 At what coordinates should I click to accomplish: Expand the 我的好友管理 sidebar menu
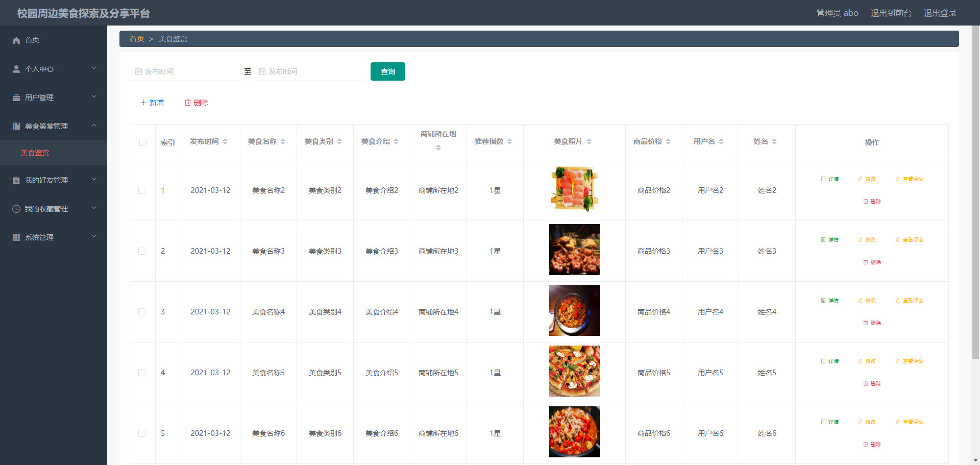[54, 180]
